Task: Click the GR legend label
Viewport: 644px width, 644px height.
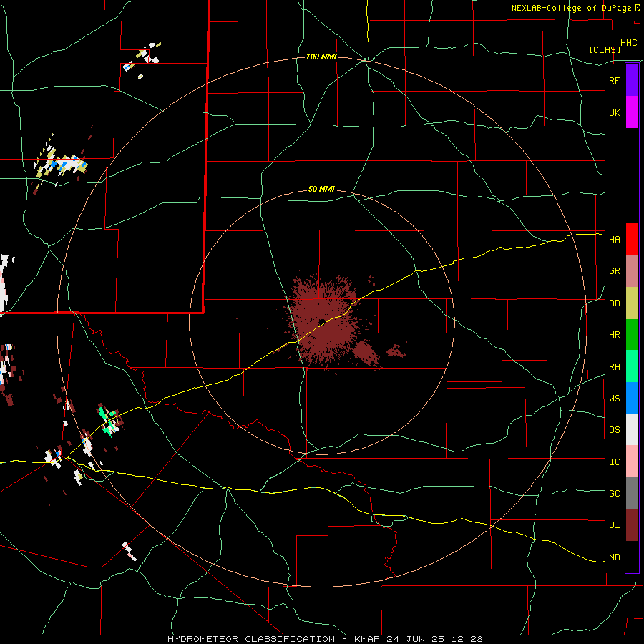Action: point(615,271)
